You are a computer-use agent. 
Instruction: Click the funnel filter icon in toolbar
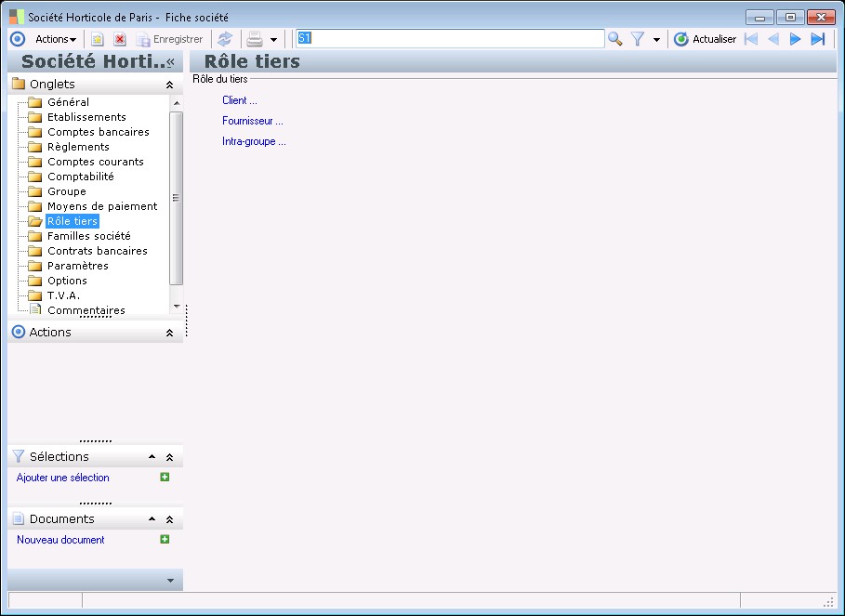[638, 39]
